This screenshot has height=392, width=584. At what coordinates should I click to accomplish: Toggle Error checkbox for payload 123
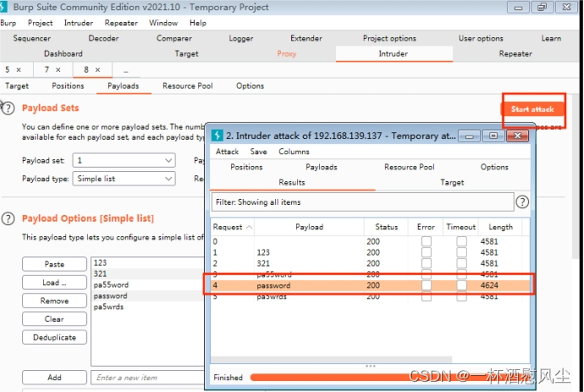coord(426,253)
